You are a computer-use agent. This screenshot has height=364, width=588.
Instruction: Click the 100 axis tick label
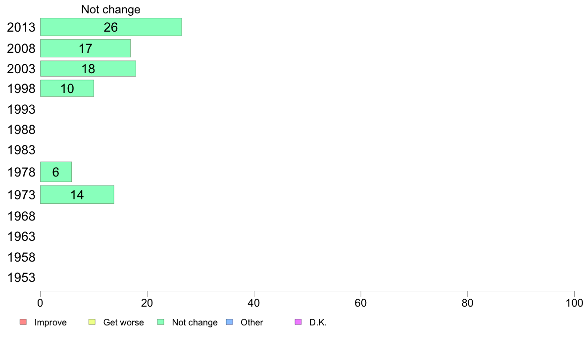pyautogui.click(x=574, y=303)
